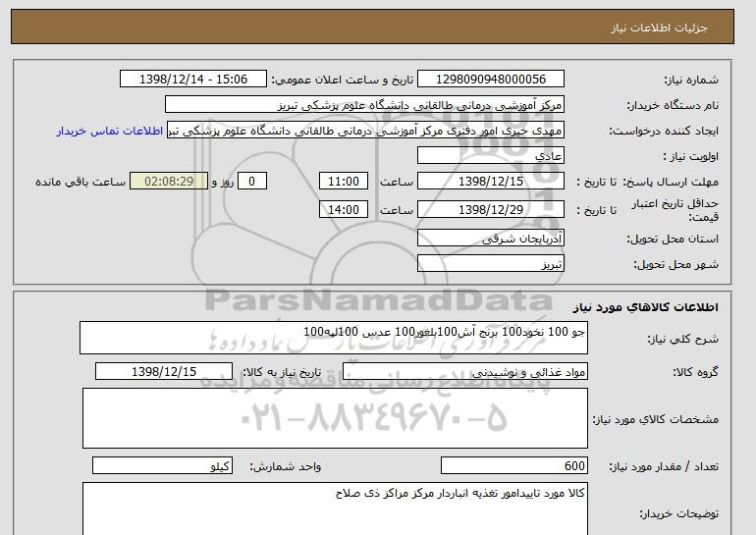Click the buyer notes text area
The image size is (756, 535).
tap(335, 508)
